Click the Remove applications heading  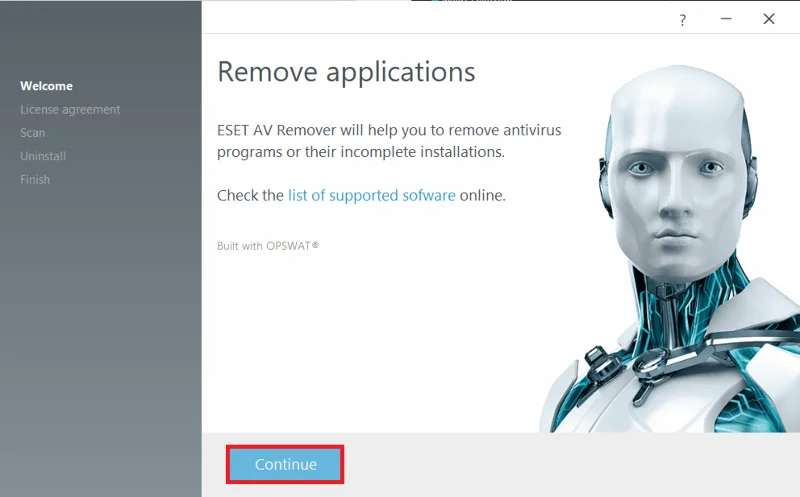pyautogui.click(x=346, y=72)
